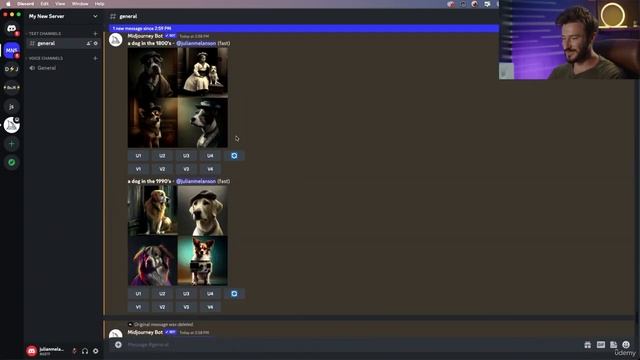Open the View menu
The width and height of the screenshot is (640, 360).
tap(60, 4)
